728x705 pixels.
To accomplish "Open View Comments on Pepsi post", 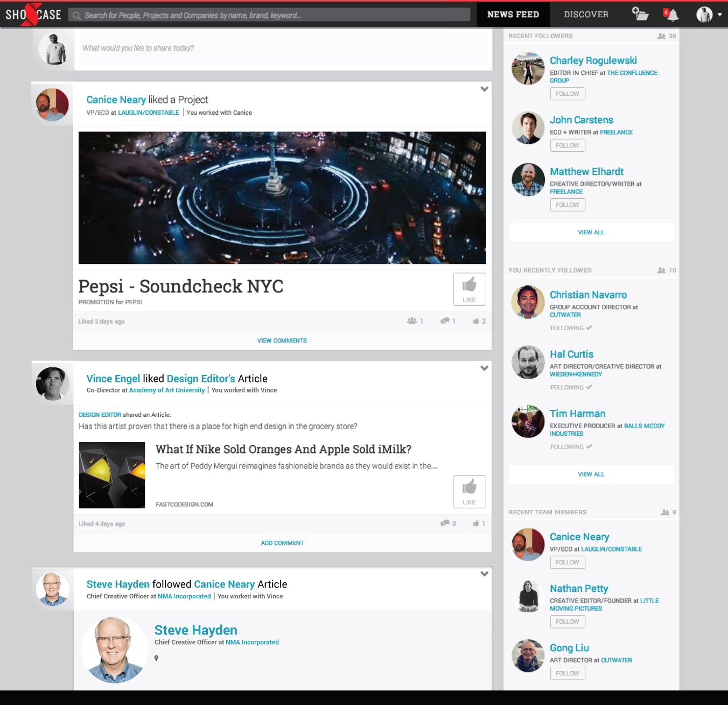I will coord(282,341).
